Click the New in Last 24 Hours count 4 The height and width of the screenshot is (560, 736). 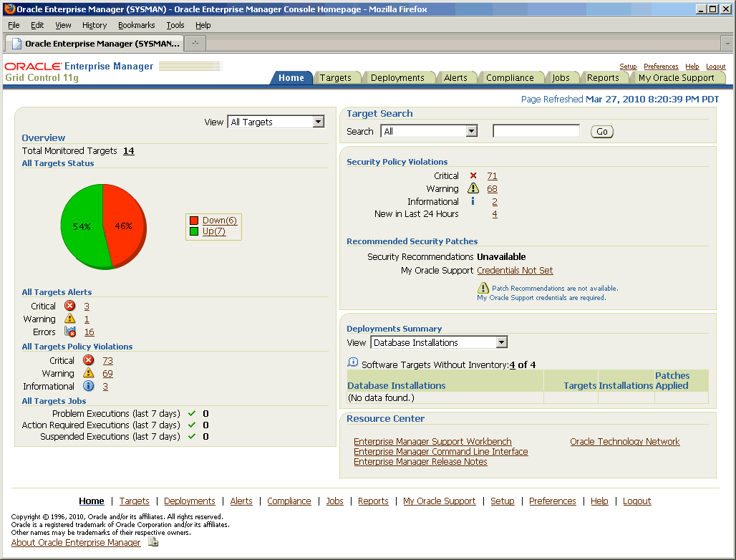495,214
